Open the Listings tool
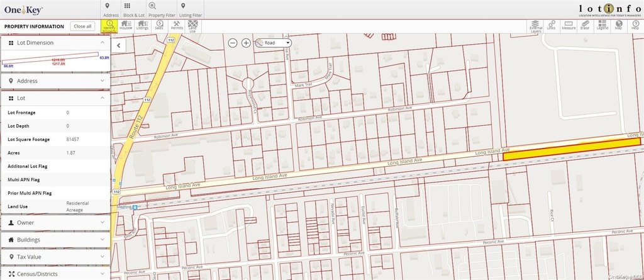This screenshot has width=644, height=280. pyautogui.click(x=143, y=26)
